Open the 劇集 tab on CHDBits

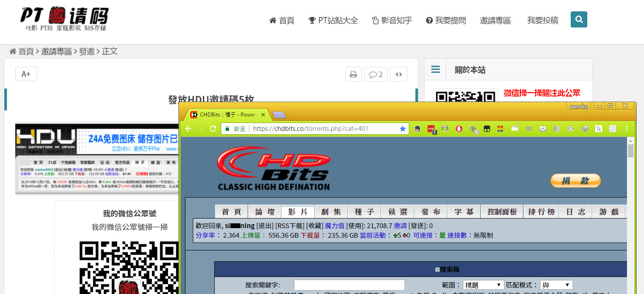point(331,212)
